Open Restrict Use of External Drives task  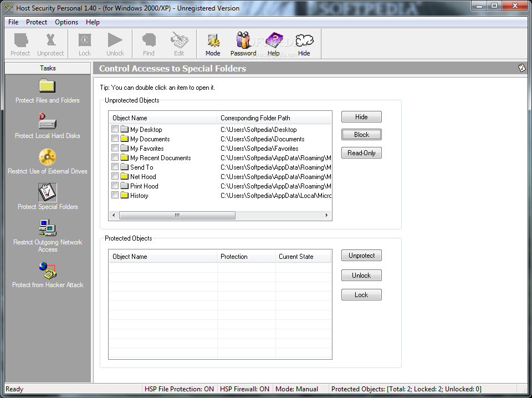click(48, 162)
